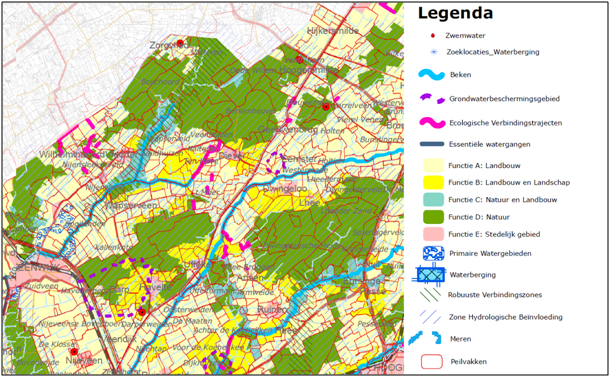Click the Dwingeloo place label on map
The height and width of the screenshot is (377, 611).
pos(285,189)
